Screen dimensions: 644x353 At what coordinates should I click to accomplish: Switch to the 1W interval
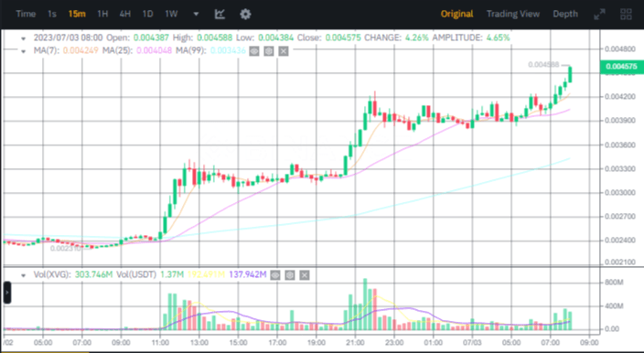[x=171, y=14]
